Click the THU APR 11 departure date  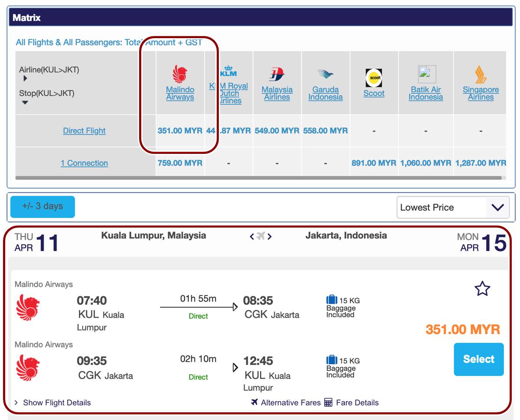coord(36,242)
